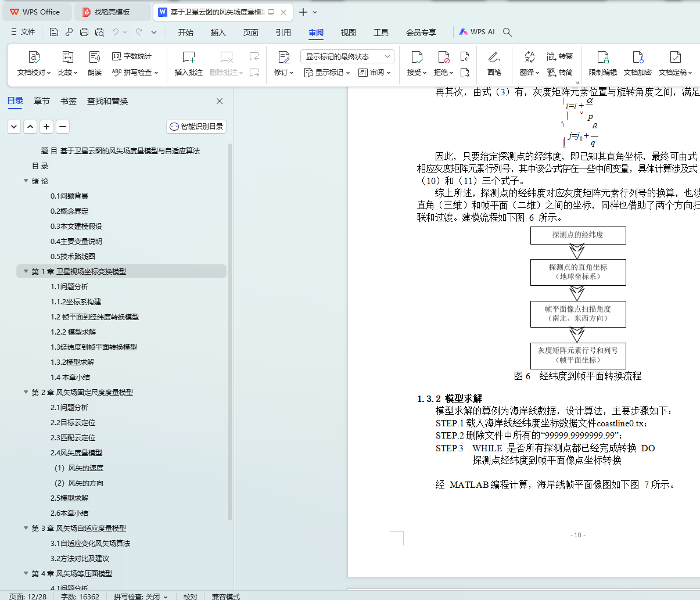
Task: Click the plus button in outline pane
Action: coord(46,126)
